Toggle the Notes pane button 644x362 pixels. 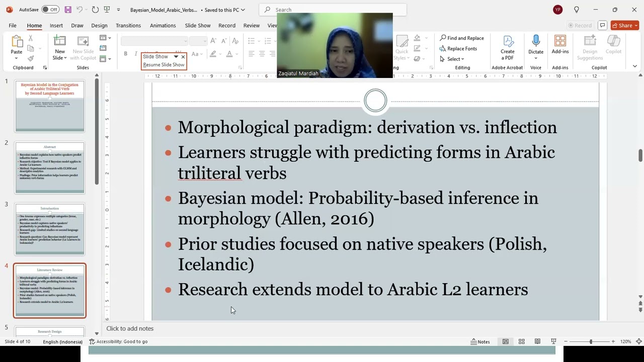pyautogui.click(x=480, y=341)
